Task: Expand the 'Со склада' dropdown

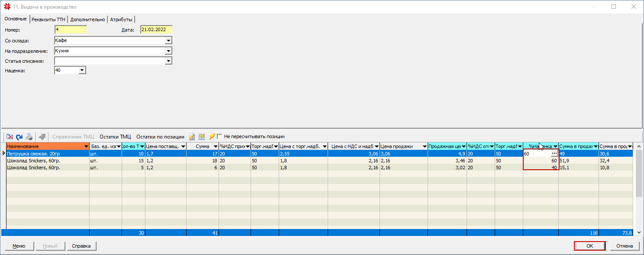Action: 168,41
